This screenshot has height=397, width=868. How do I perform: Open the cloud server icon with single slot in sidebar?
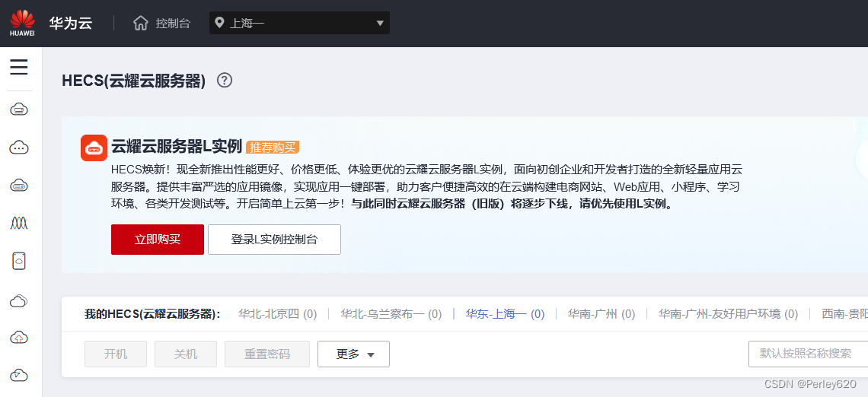pos(19,110)
